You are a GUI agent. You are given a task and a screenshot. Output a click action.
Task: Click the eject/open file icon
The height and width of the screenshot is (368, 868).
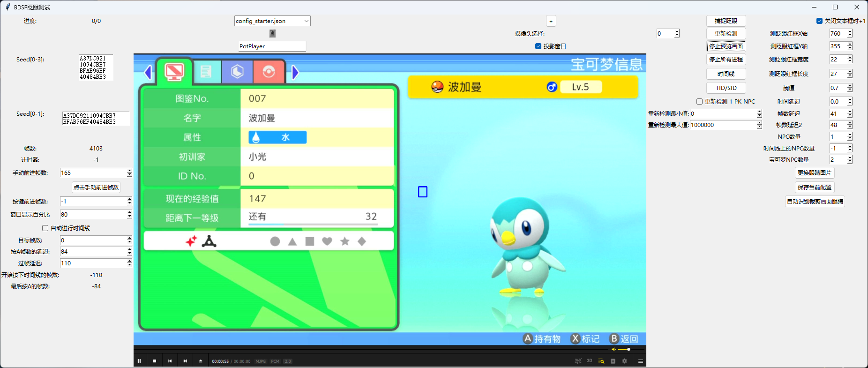pyautogui.click(x=201, y=361)
